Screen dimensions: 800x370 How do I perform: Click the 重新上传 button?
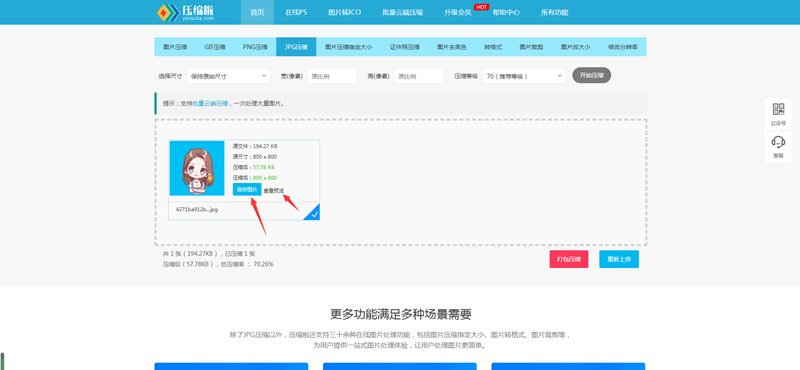point(619,259)
